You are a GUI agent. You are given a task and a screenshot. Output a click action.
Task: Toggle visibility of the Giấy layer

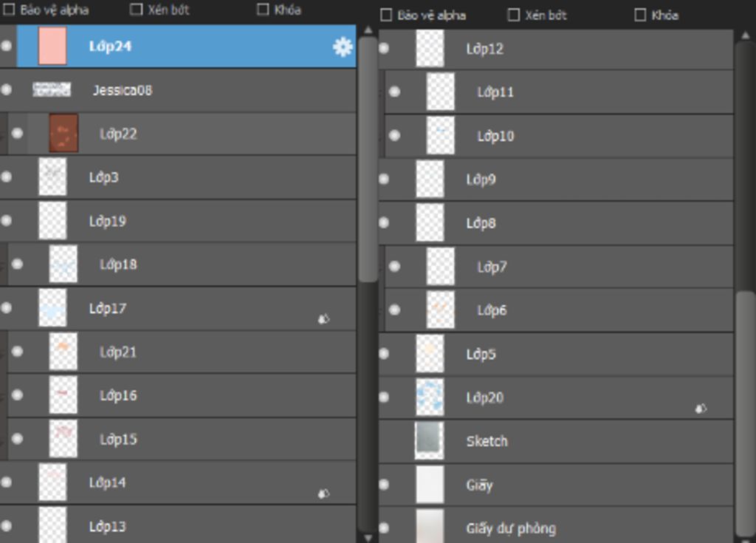384,485
